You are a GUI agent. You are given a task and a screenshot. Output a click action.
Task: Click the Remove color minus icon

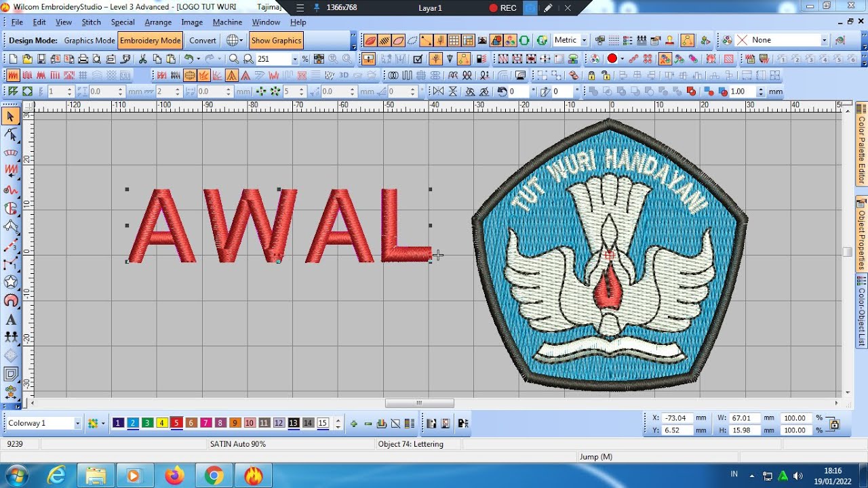pos(368,424)
